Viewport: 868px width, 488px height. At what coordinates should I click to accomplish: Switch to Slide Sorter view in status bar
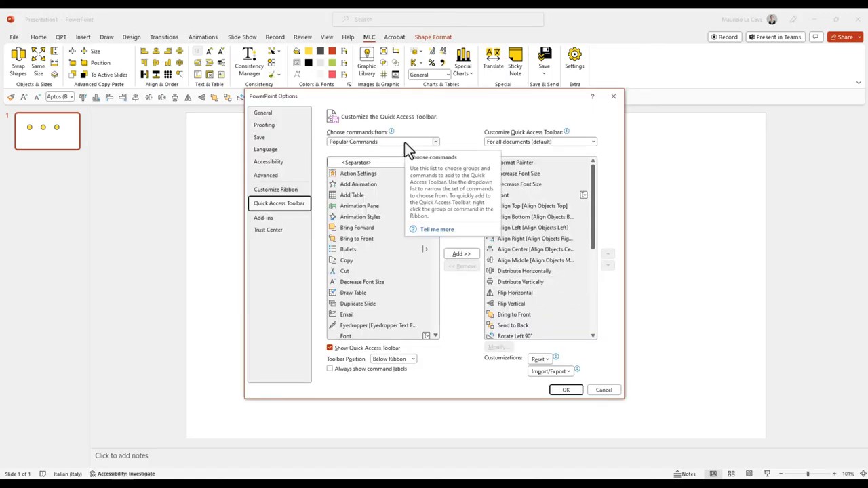(731, 474)
